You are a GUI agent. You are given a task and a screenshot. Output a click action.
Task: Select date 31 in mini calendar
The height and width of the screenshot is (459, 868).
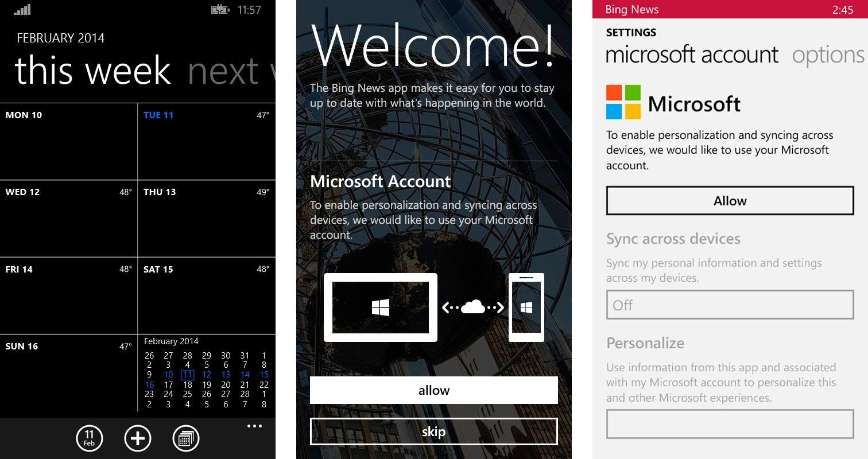pyautogui.click(x=245, y=355)
